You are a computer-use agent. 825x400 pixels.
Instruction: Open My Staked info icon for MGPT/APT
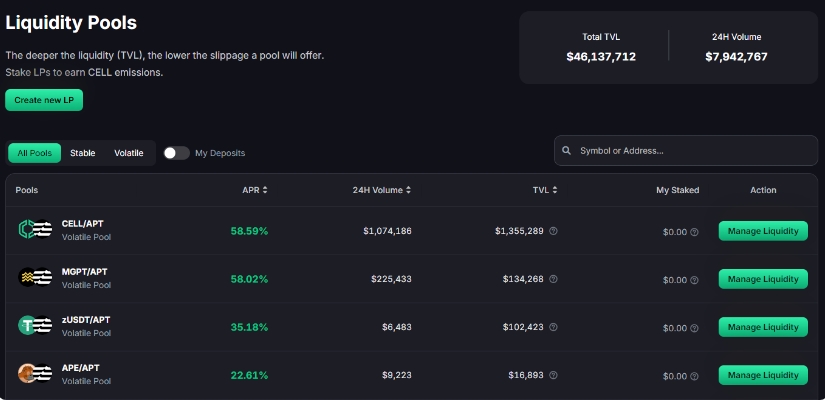695,280
